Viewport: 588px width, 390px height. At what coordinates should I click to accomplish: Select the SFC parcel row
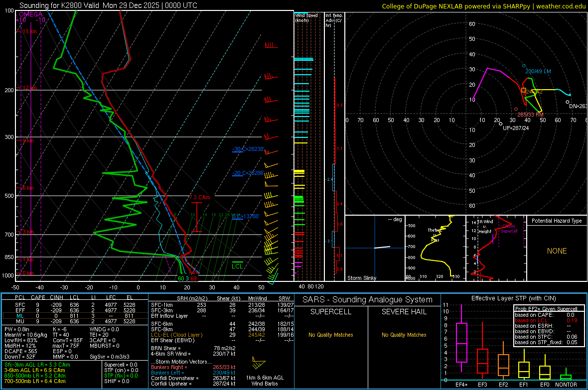coord(75,305)
